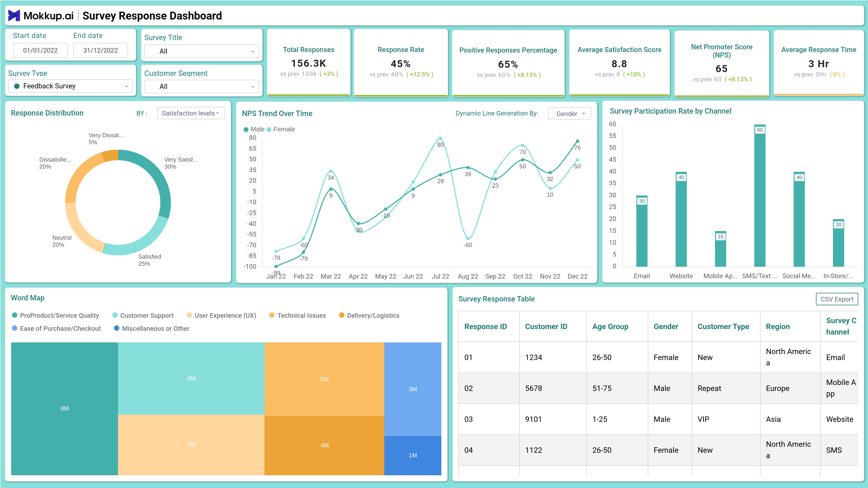Click the 3M treemap block
The height and width of the screenshot is (488, 868).
(413, 389)
